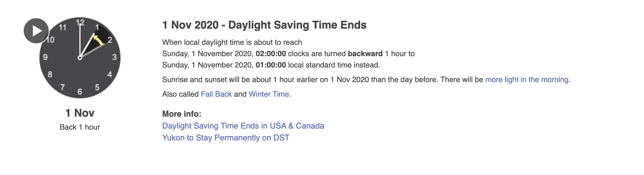Open Daylight Saving Time Ends in USA & Canada

click(x=243, y=126)
